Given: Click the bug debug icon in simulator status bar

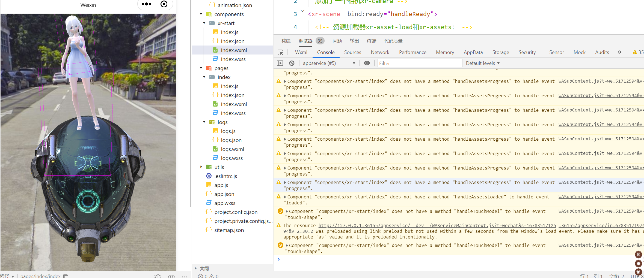Looking at the screenshot, I should [158, 276].
